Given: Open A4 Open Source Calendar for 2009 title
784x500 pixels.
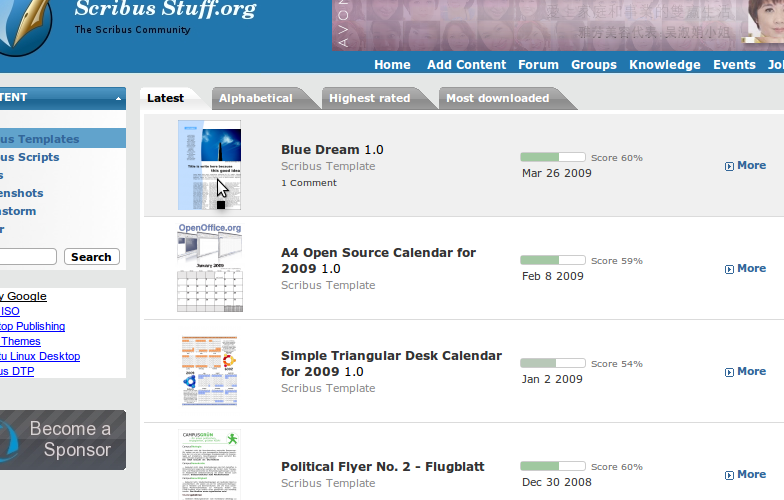Looking at the screenshot, I should (x=378, y=260).
